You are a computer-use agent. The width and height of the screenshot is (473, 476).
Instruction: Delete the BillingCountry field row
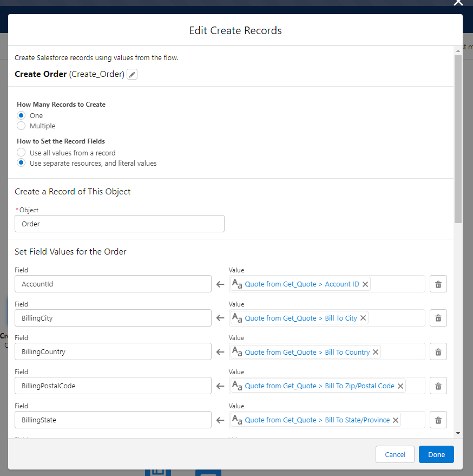pyautogui.click(x=438, y=352)
